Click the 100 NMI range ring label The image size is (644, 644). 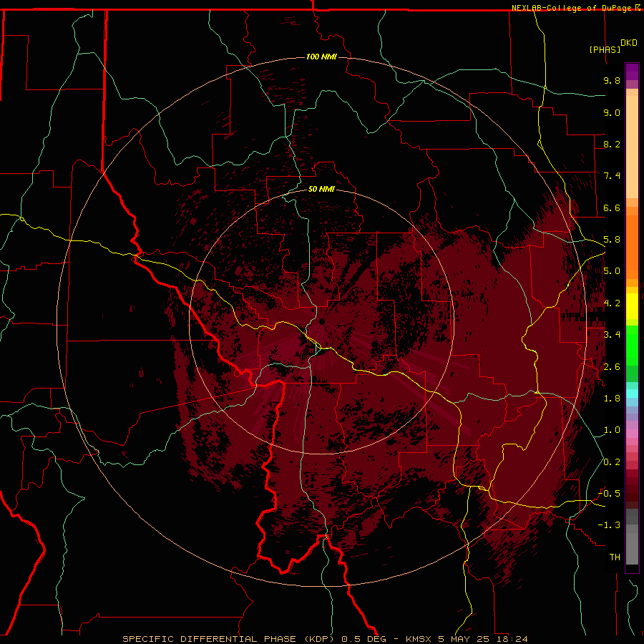[321, 57]
